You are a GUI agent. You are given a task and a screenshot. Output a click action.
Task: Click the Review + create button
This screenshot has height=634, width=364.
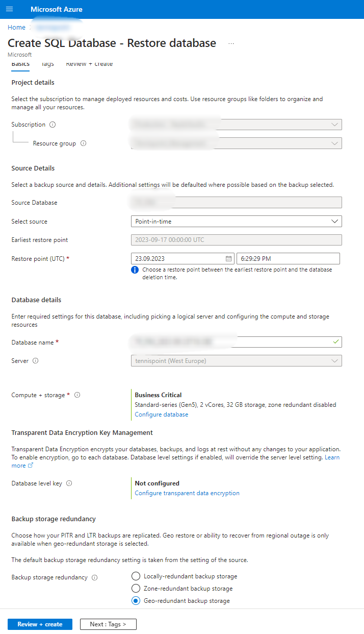40,624
